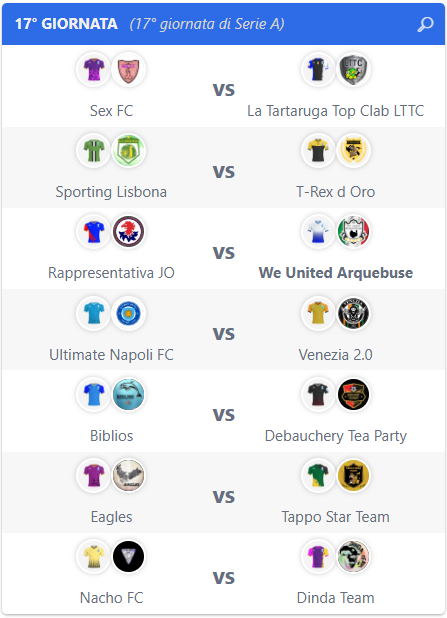The image size is (447, 618).
Task: Select Debauchery Tea Party black crest
Action: click(353, 395)
